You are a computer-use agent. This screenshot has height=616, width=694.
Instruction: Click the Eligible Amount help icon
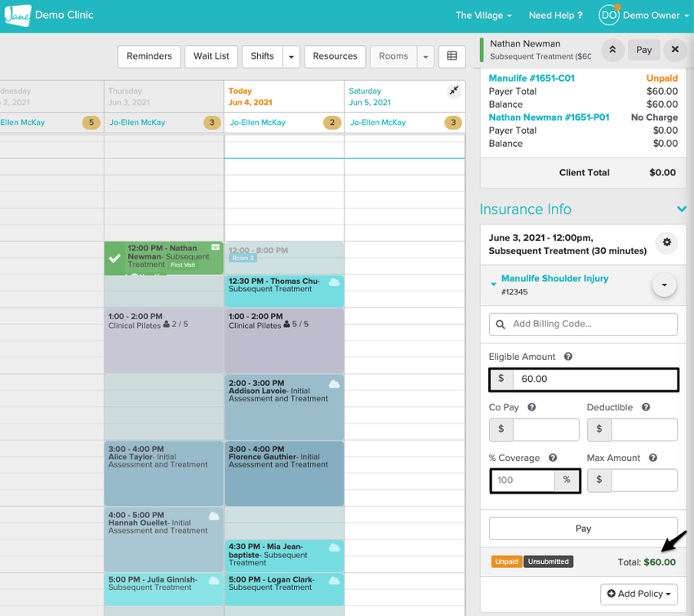click(x=568, y=357)
